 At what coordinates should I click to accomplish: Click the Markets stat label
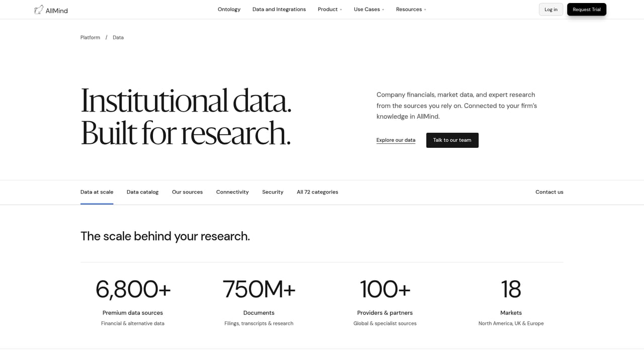tap(511, 313)
